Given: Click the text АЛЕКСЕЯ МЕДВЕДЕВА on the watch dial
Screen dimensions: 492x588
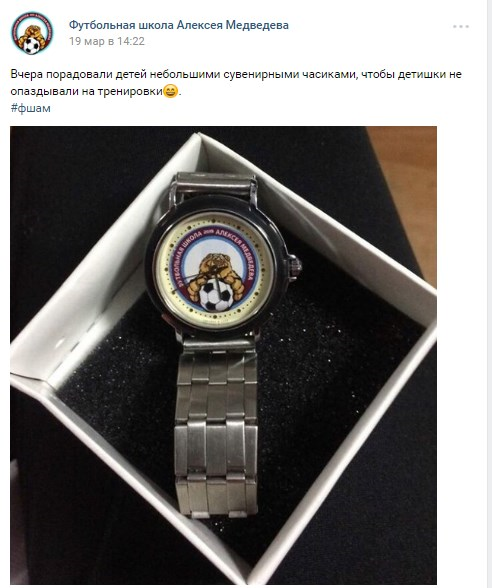Looking at the screenshot, I should click(x=237, y=249).
